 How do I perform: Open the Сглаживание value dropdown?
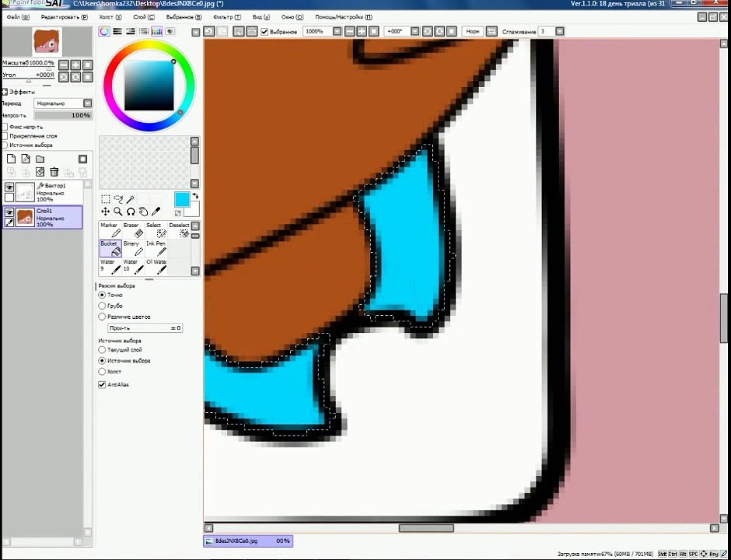pos(560,31)
